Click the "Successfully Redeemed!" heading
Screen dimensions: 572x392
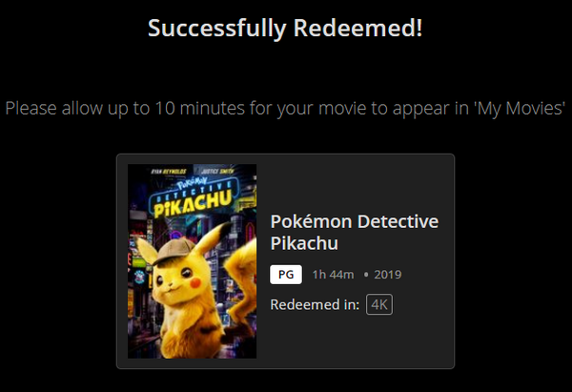285,28
